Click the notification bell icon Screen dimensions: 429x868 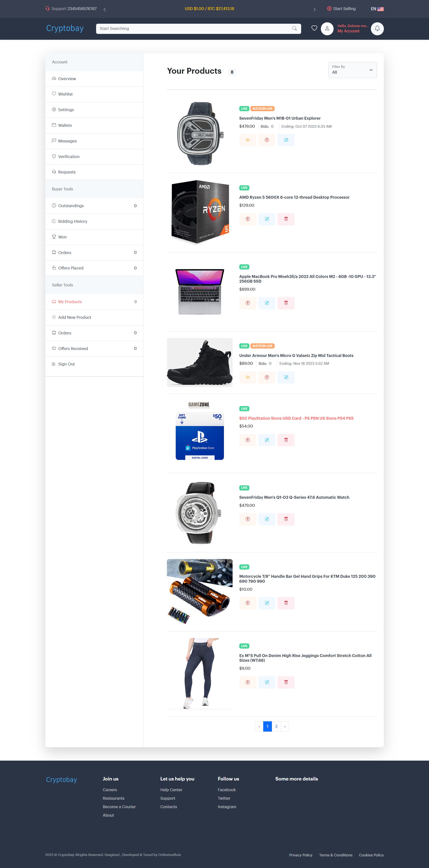(x=377, y=29)
